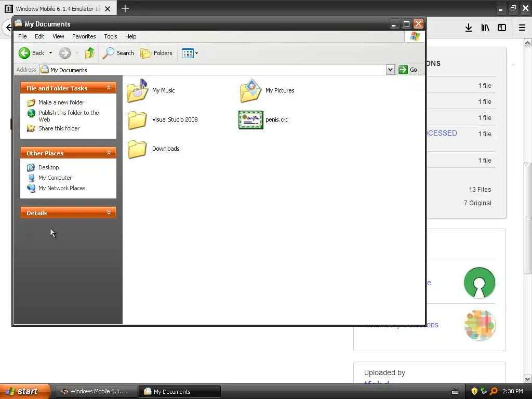Collapse the File and Folder Tasks panel
Image resolution: width=532 pixels, height=399 pixels.
click(109, 88)
